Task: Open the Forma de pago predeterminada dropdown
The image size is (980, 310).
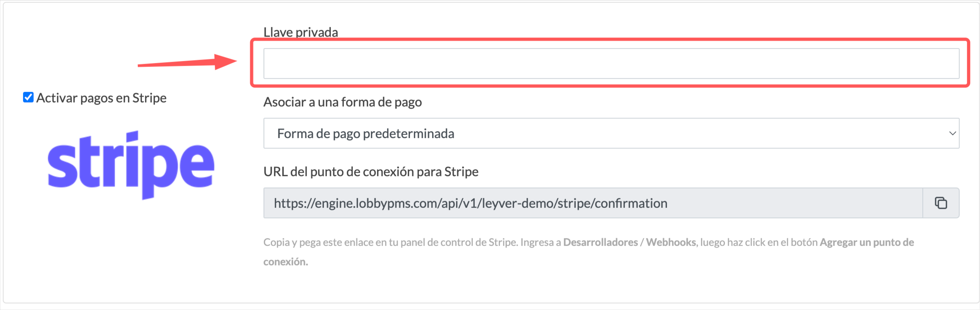Action: pyautogui.click(x=611, y=133)
